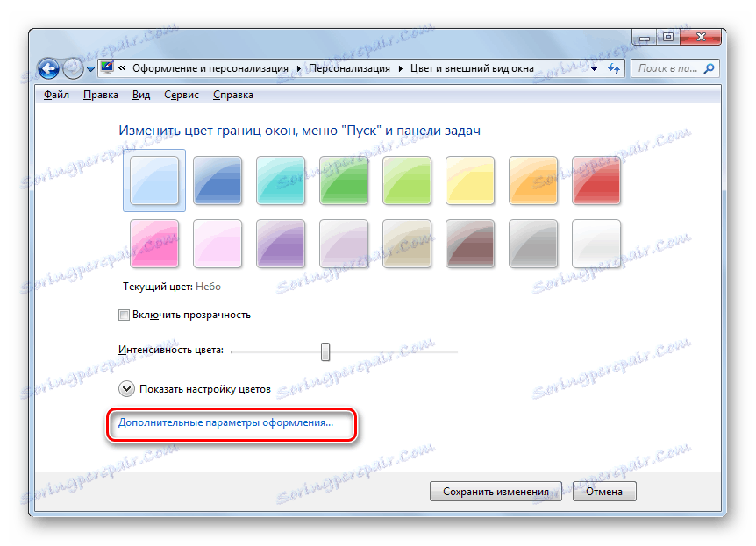Click the 'Текущий цвет: Небо' text

[x=172, y=287]
